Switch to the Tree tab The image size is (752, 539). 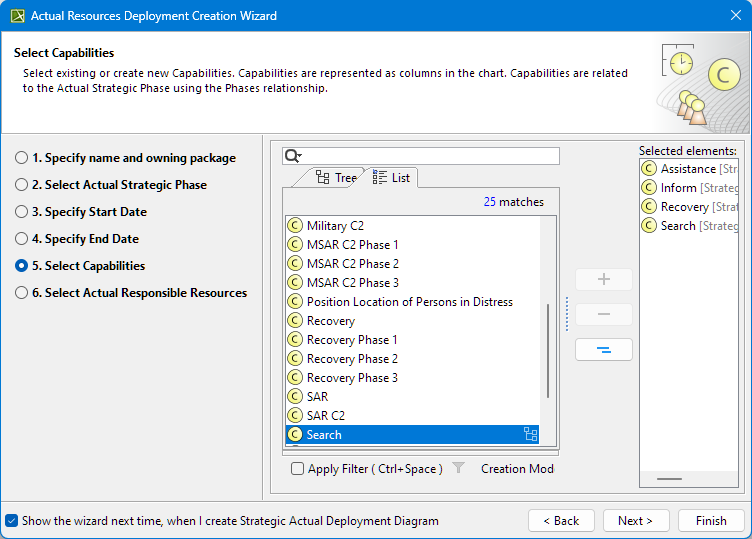click(x=335, y=178)
